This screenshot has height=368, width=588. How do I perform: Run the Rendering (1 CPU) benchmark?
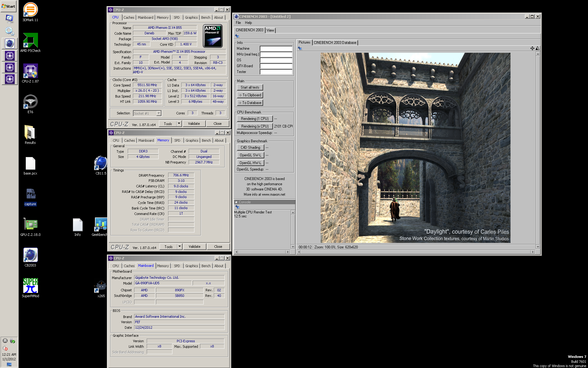pyautogui.click(x=255, y=119)
